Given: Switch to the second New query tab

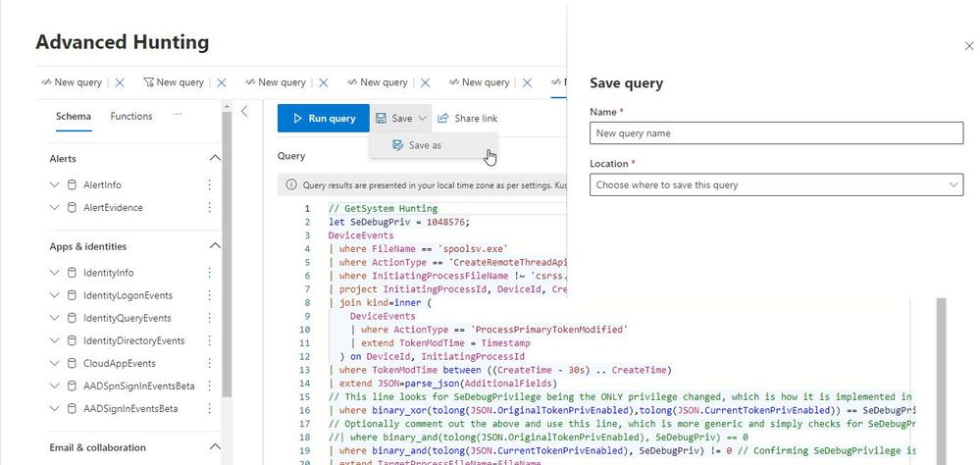Looking at the screenshot, I should pos(173,82).
